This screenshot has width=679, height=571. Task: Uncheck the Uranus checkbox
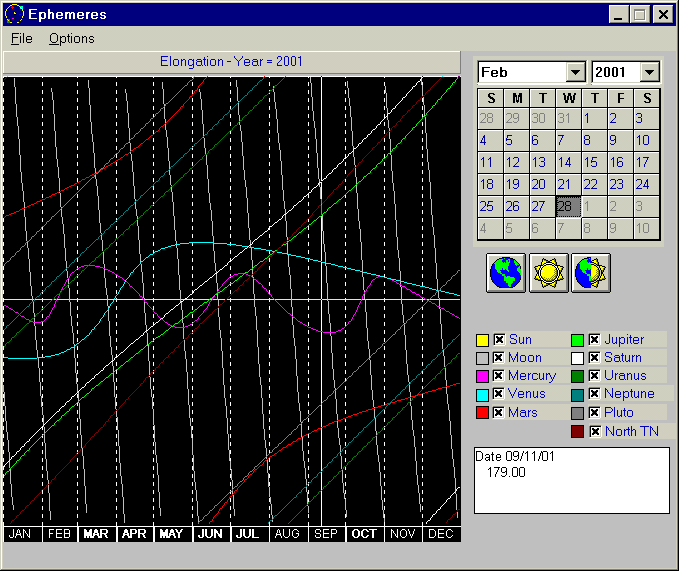[595, 376]
